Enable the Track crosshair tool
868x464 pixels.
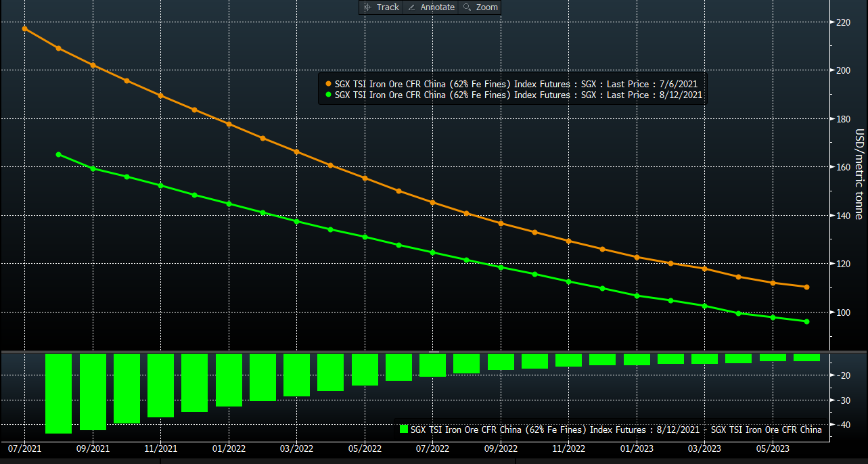click(382, 7)
